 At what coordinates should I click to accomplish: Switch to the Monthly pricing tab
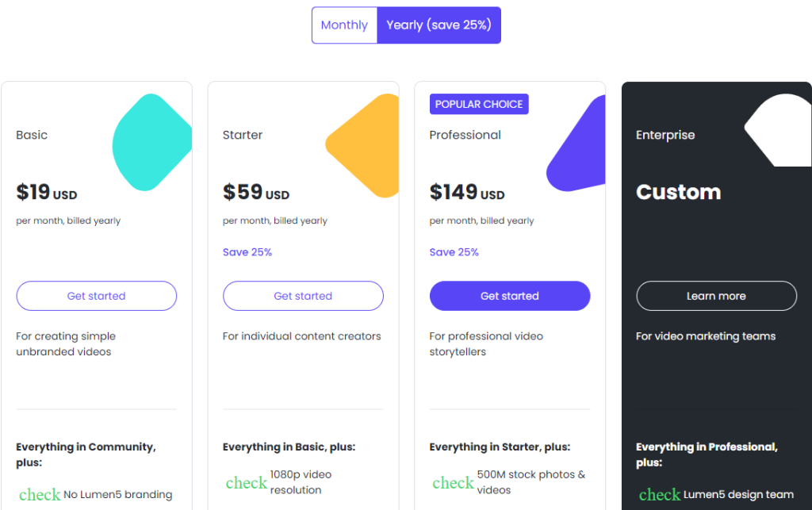344,25
